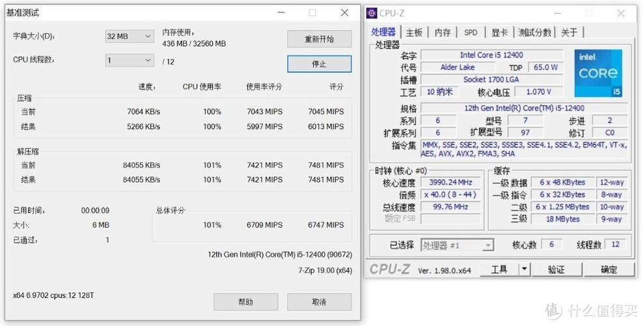Click the compression result rating 6013 MIPS
This screenshot has height=326, width=644.
[326, 126]
